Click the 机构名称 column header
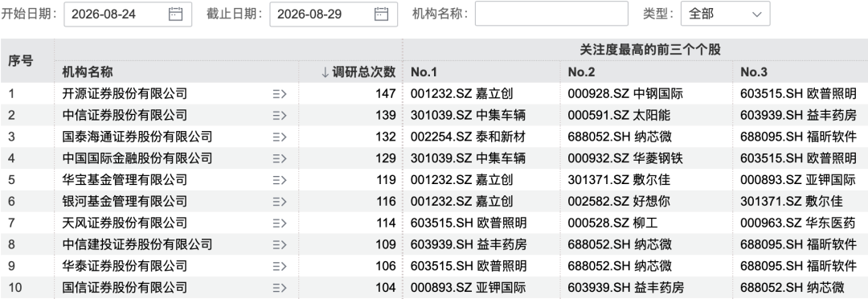The height and width of the screenshot is (299, 868). click(x=88, y=72)
